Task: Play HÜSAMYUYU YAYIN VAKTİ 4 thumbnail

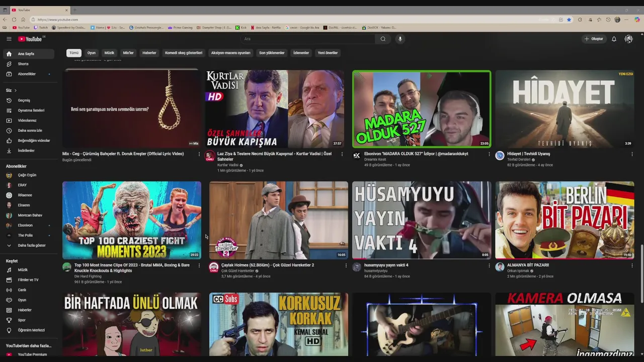Action: [422, 220]
